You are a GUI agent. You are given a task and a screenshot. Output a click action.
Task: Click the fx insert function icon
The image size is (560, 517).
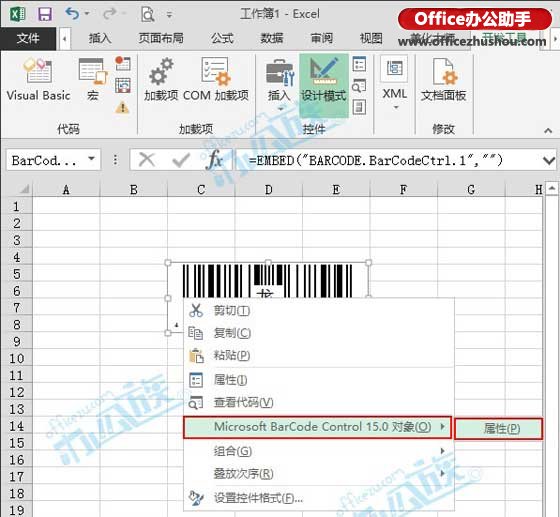tap(214, 160)
